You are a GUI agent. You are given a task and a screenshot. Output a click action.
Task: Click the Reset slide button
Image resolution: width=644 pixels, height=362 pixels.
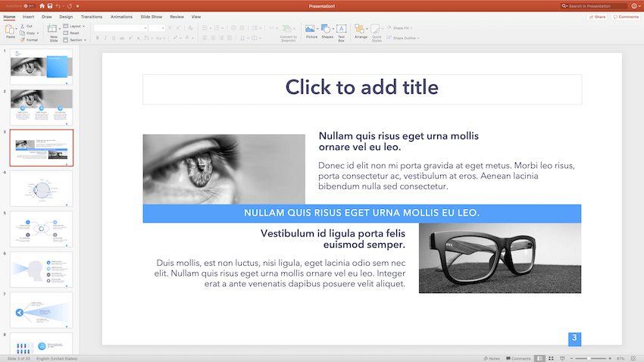tap(71, 33)
